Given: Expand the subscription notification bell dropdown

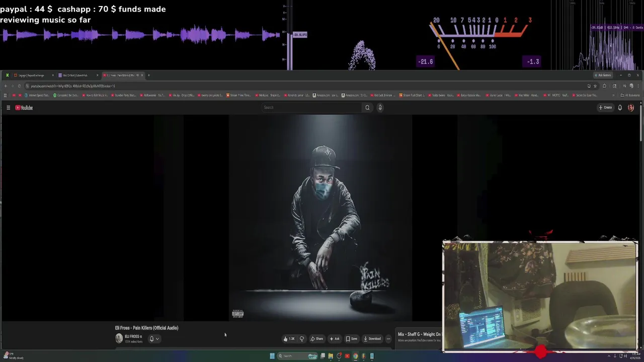Looking at the screenshot, I should 154,338.
